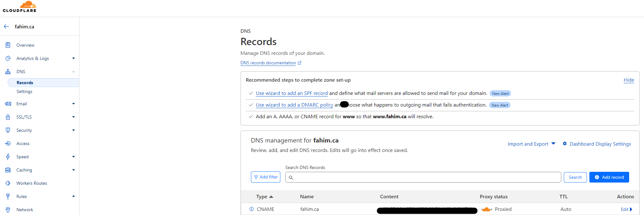Screen dimensions: 644x215
Task: Expand the Caching menu arrow
Action: (x=74, y=170)
